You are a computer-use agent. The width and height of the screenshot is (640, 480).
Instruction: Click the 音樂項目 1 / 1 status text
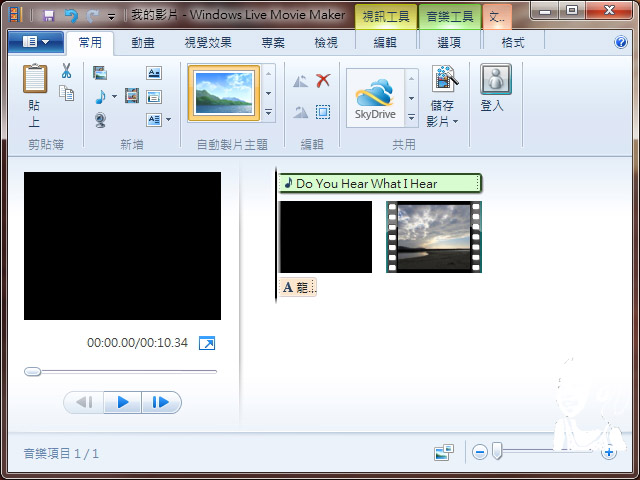(61, 453)
